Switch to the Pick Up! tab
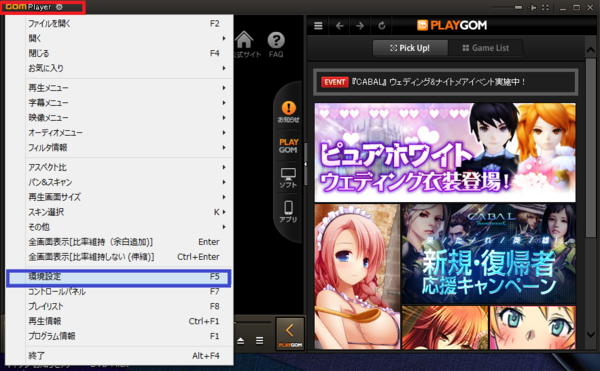 410,48
